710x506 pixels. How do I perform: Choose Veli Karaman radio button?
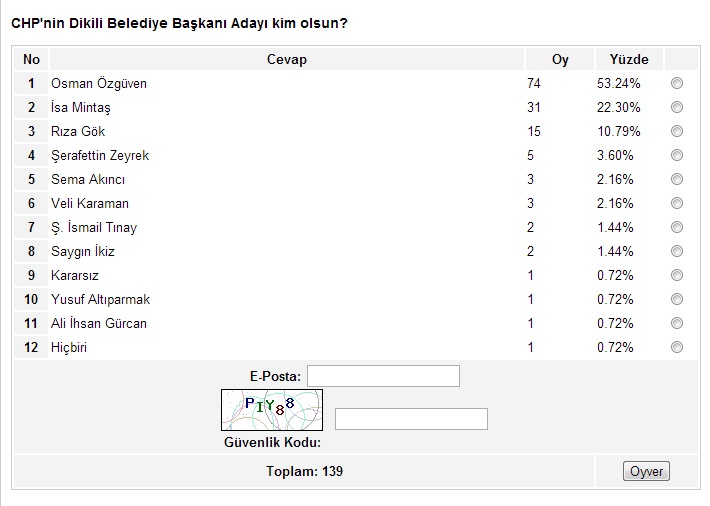[677, 203]
